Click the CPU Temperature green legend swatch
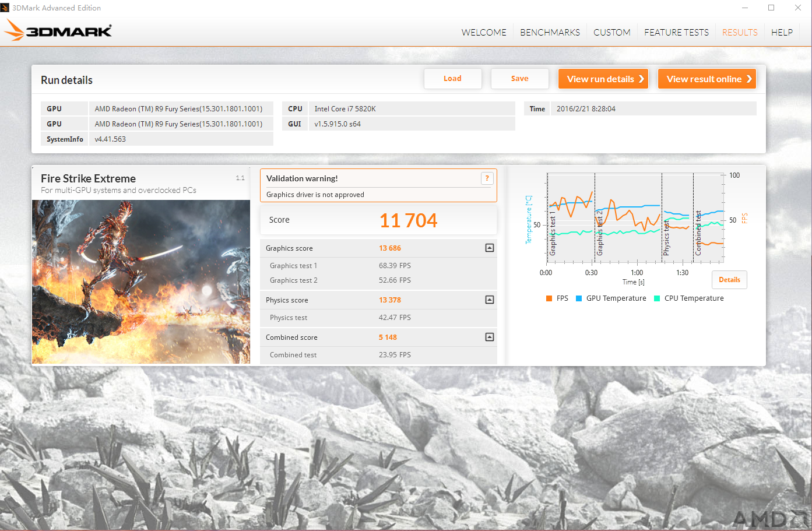 click(657, 298)
